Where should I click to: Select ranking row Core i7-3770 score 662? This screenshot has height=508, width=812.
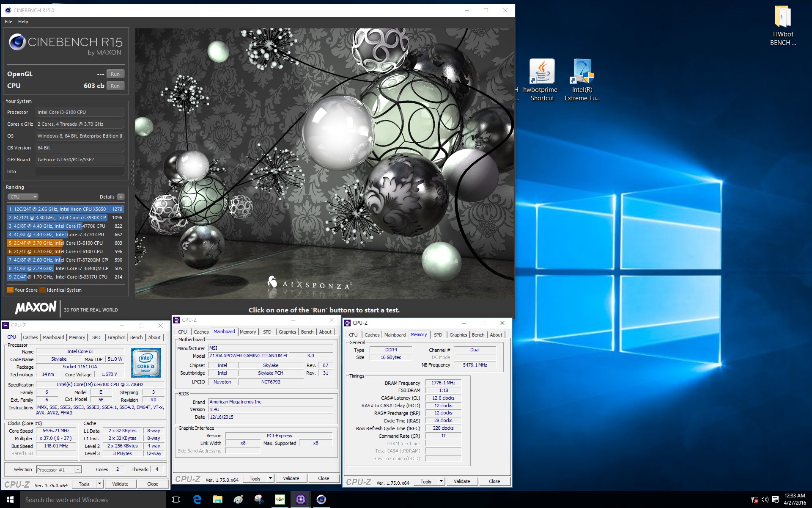pyautogui.click(x=66, y=235)
